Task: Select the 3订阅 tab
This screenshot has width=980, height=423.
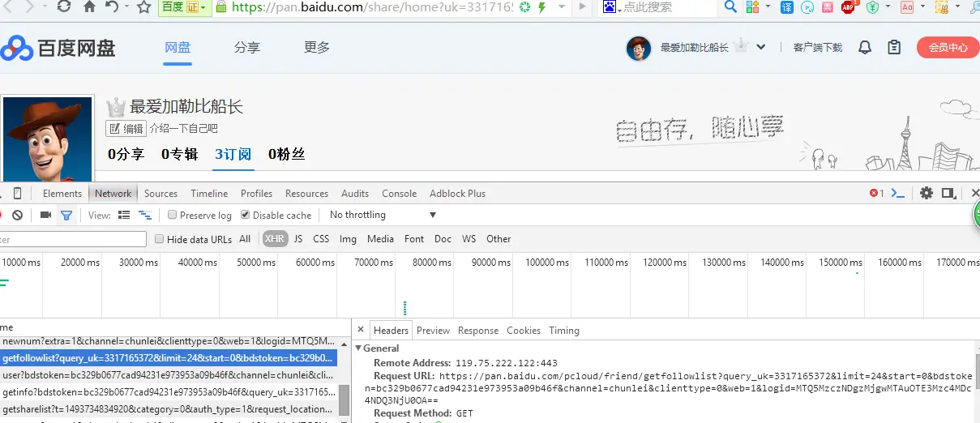Action: click(233, 154)
